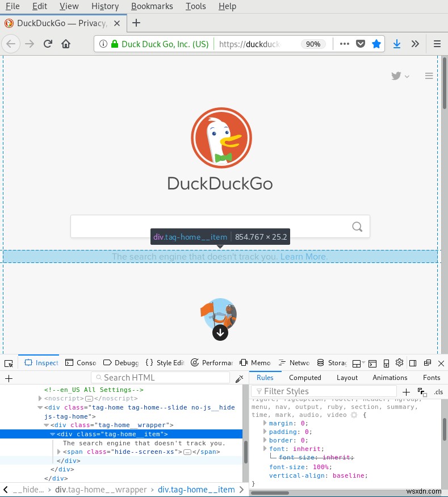
Task: Click the magnifier search button
Action: tap(357, 227)
